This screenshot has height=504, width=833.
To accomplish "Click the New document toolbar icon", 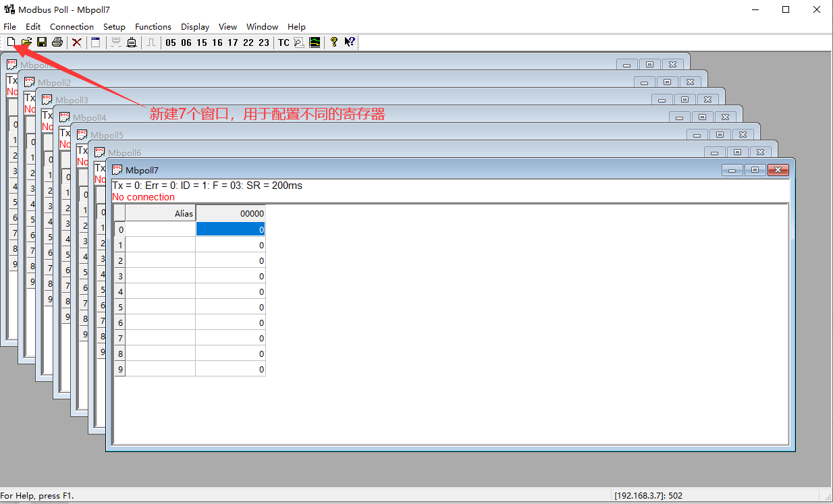I will [11, 42].
